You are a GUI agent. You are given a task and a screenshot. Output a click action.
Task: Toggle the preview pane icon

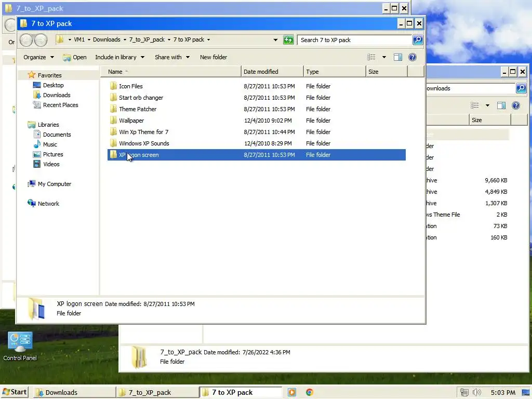click(x=397, y=57)
